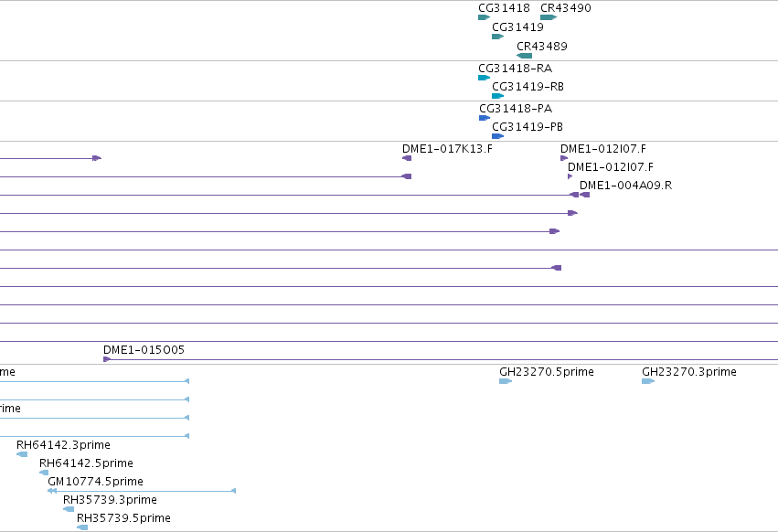Click the GH23270.3prime EST glyph
The height and width of the screenshot is (532, 778).
(x=648, y=381)
